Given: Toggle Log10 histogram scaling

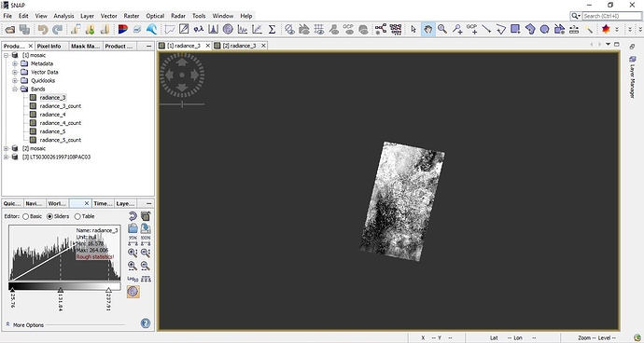Looking at the screenshot, I should [133, 279].
